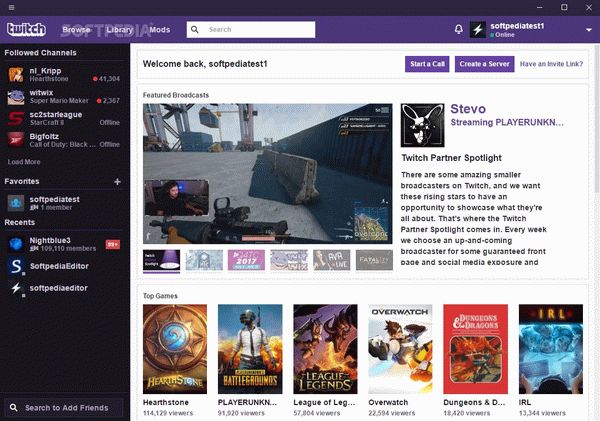Select sc2starleague channel name
This screenshot has height=421, width=600.
point(55,114)
